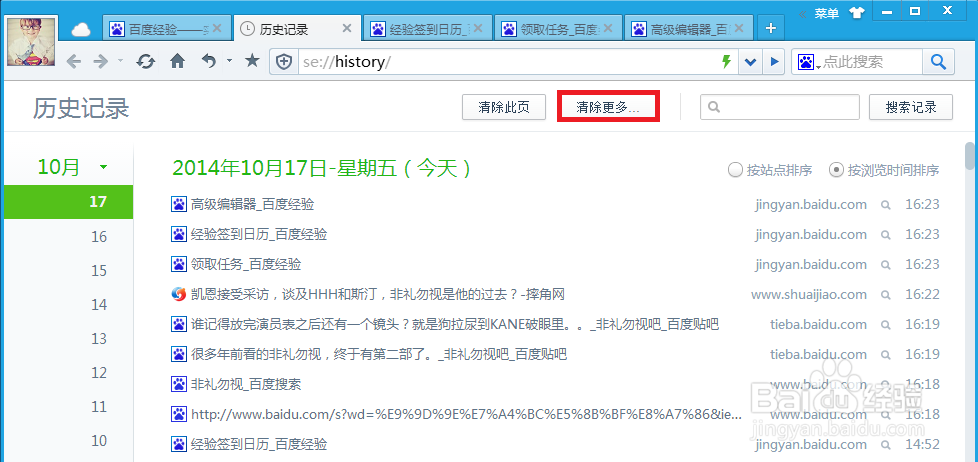Click the 搜索记录 button
Screen dimensions: 978x462
click(x=911, y=107)
